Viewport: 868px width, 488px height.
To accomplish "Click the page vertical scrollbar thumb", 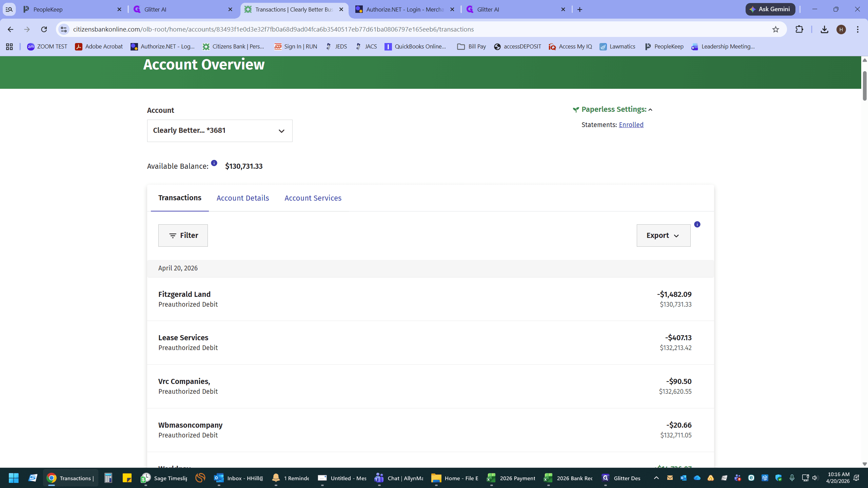I will click(x=864, y=86).
